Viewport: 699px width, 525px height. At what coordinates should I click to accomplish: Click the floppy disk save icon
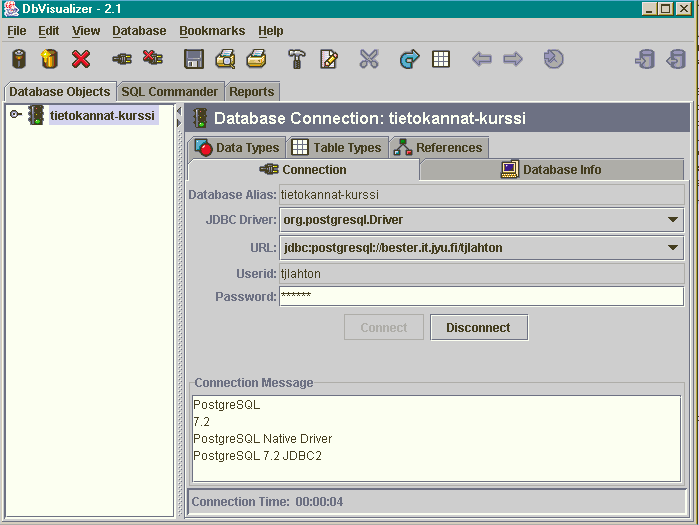pos(194,59)
